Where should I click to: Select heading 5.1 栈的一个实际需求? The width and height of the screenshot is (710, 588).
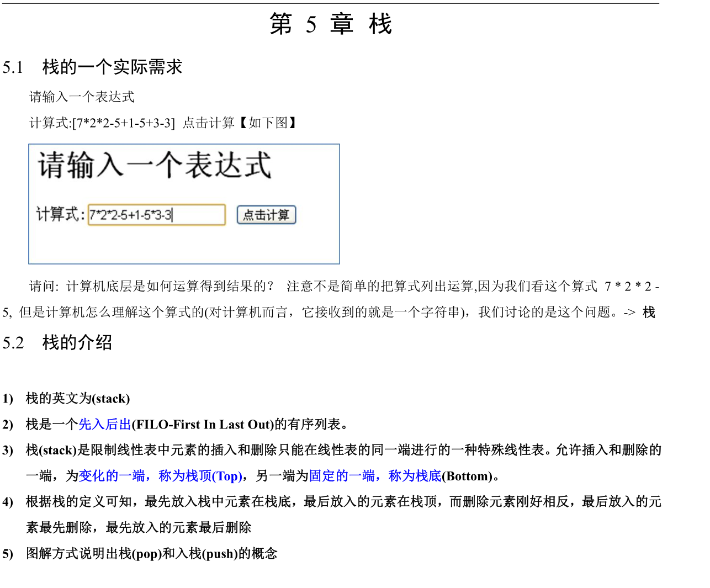(93, 67)
